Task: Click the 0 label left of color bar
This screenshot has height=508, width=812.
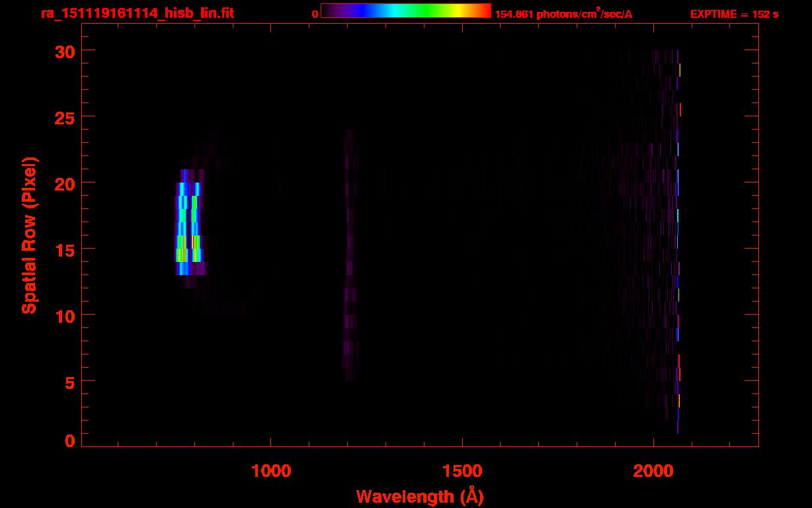Action: click(315, 14)
